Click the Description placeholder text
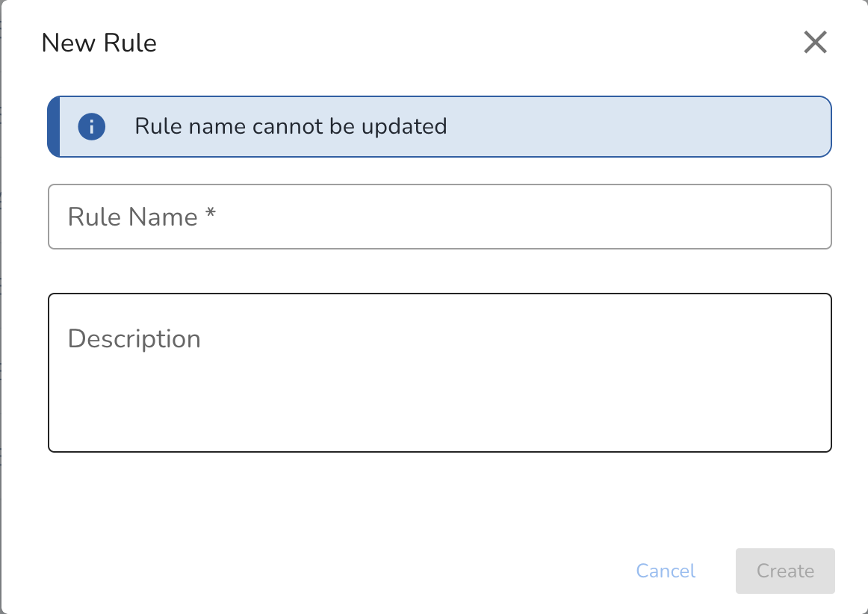This screenshot has height=614, width=868. coord(134,339)
